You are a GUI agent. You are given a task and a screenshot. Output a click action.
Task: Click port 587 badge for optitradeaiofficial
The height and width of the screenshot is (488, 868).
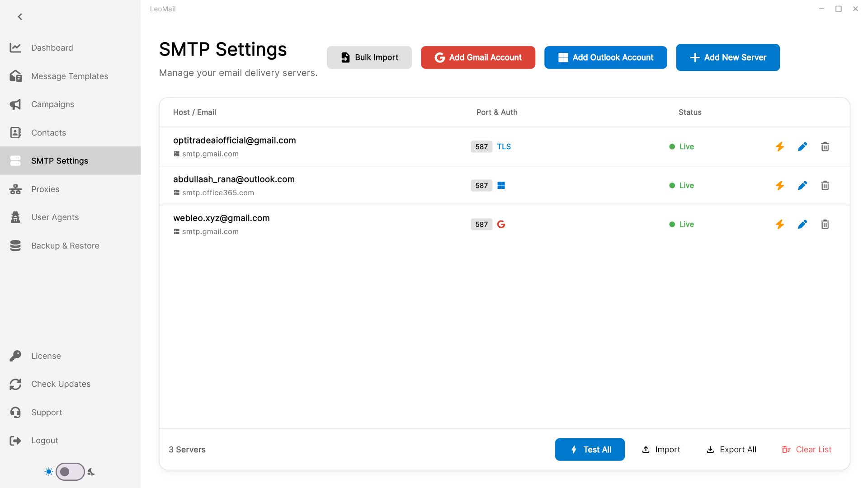point(481,146)
